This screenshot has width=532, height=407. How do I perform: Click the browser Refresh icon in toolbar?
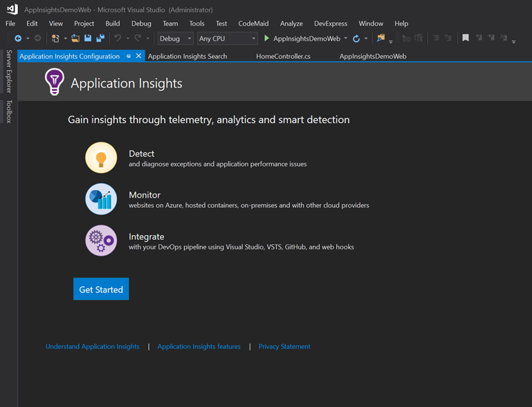(x=356, y=39)
